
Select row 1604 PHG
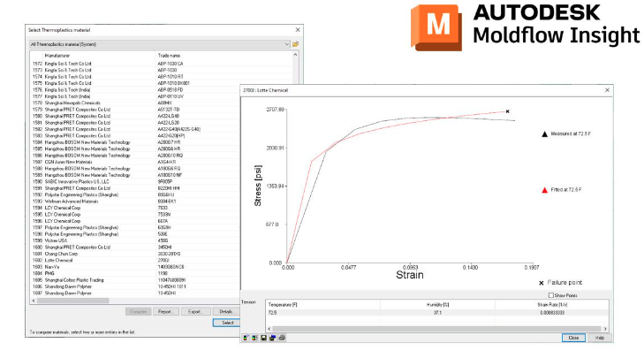point(135,273)
